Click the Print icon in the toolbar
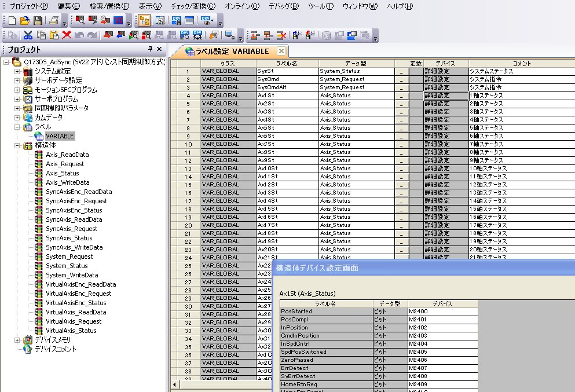575x392 pixels. tap(54, 21)
